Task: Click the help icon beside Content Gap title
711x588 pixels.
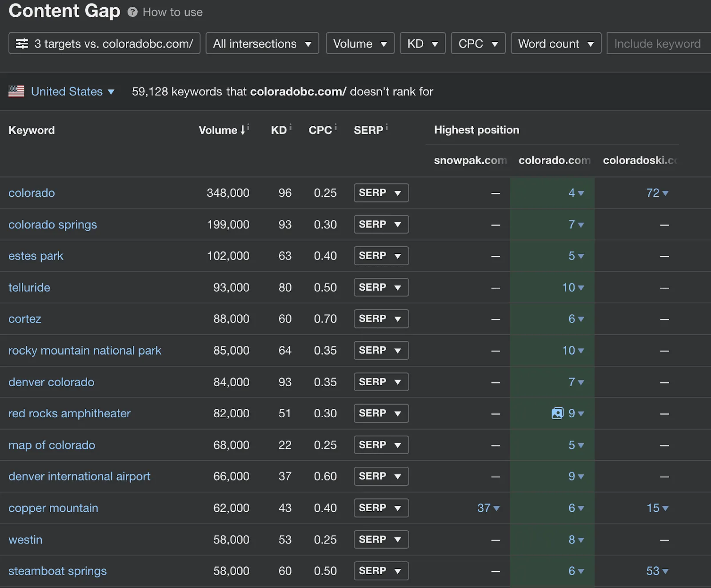Action: [132, 12]
